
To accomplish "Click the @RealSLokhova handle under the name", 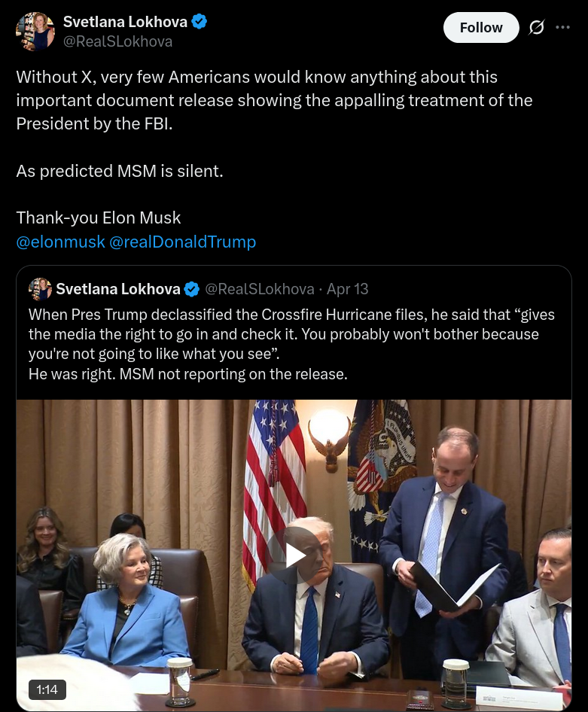I will point(117,42).
